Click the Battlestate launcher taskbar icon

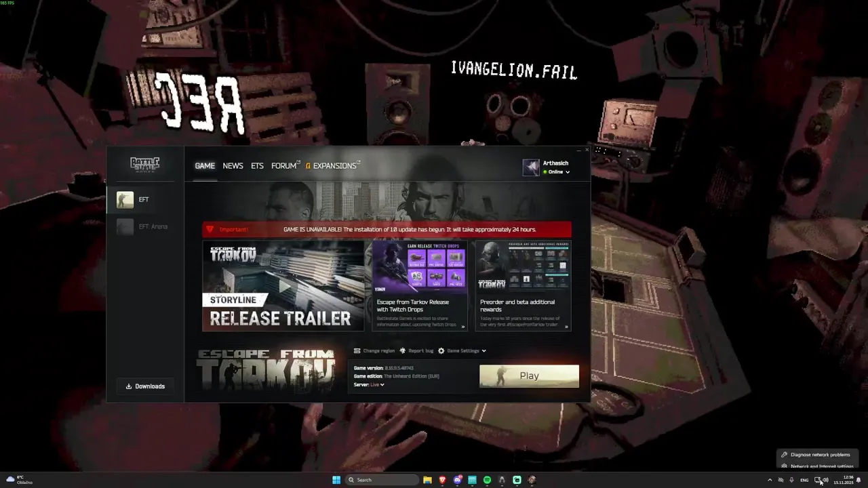pyautogui.click(x=502, y=480)
